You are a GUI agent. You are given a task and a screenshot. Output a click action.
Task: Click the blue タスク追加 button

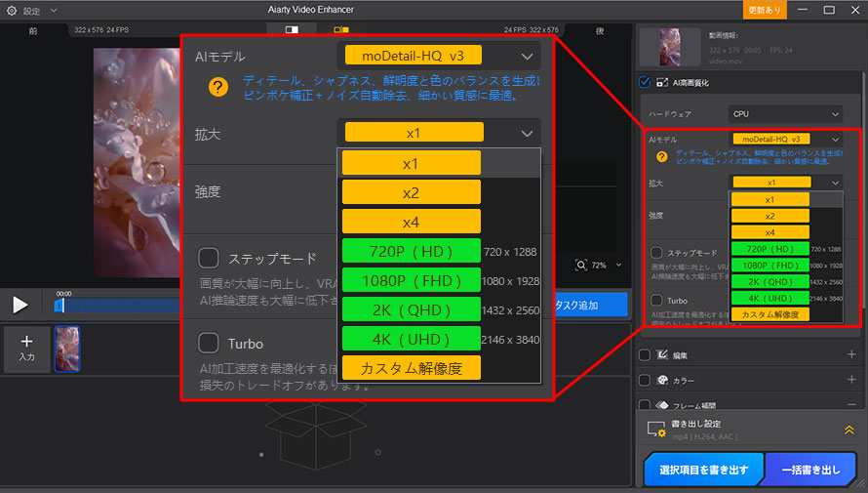tap(591, 306)
